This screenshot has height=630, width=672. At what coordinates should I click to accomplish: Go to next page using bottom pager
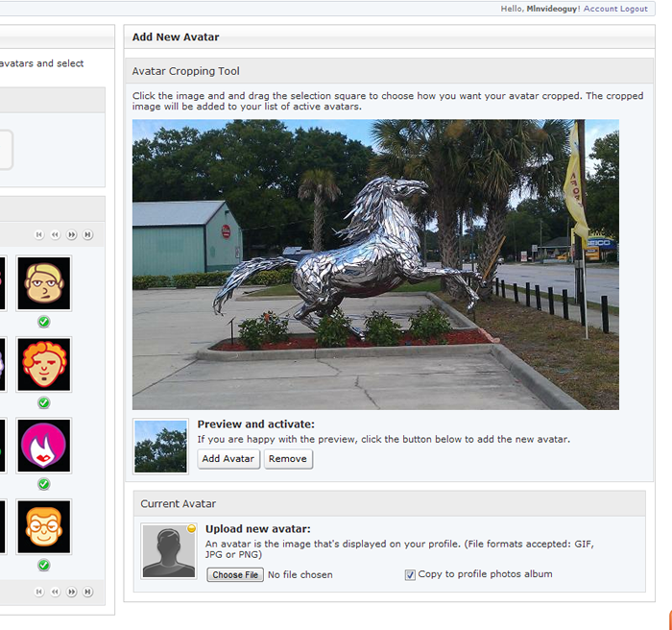coord(72,593)
